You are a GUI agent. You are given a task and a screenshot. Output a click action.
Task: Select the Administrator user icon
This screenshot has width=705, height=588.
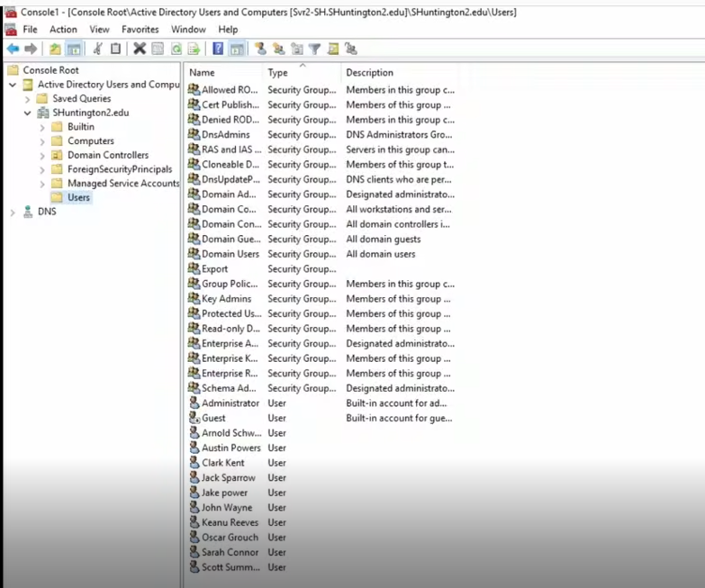pos(194,403)
